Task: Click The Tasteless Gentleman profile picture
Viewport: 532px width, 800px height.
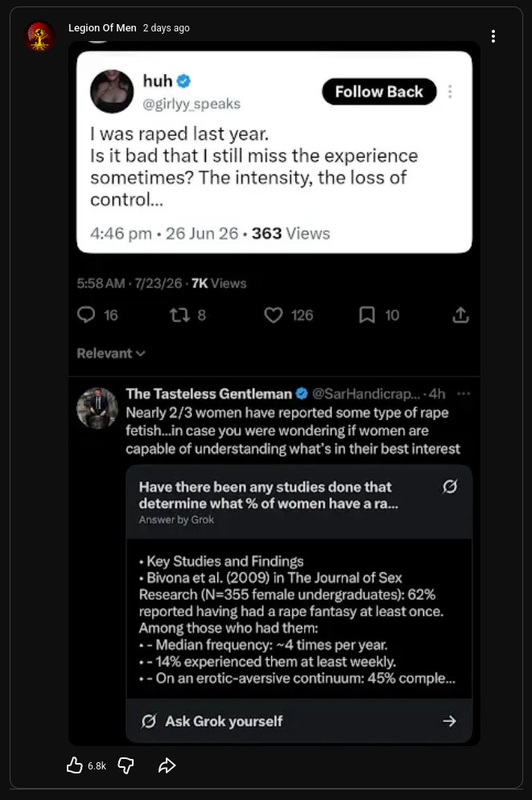Action: pos(97,408)
